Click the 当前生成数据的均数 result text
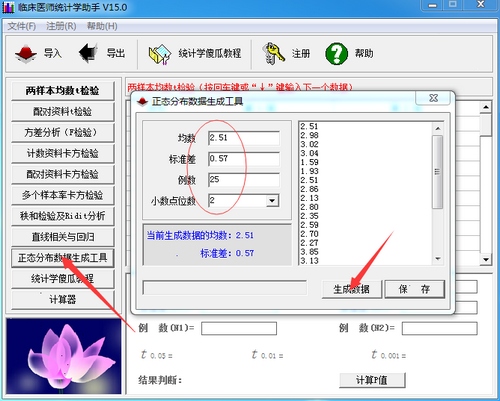 [200, 236]
